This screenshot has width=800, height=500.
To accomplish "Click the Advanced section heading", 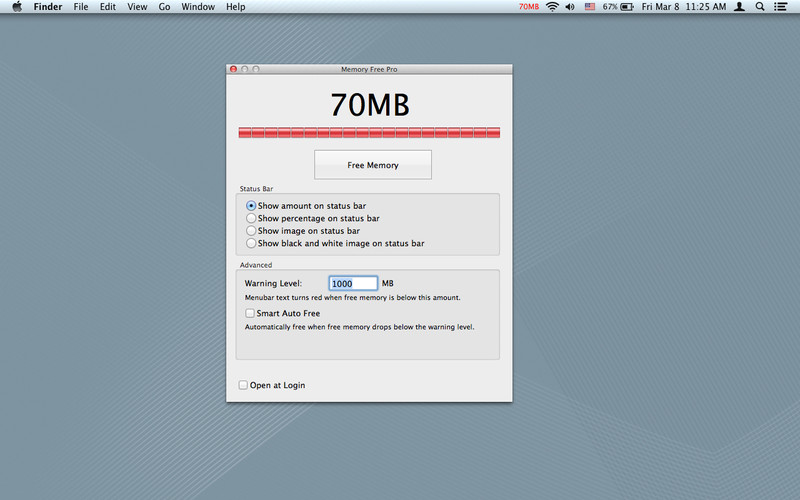I will [x=256, y=265].
